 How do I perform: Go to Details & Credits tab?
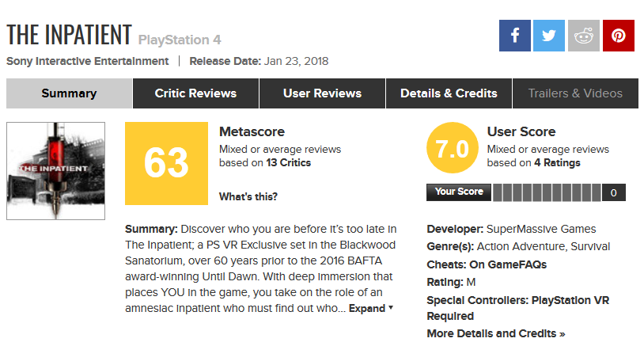pyautogui.click(x=449, y=93)
